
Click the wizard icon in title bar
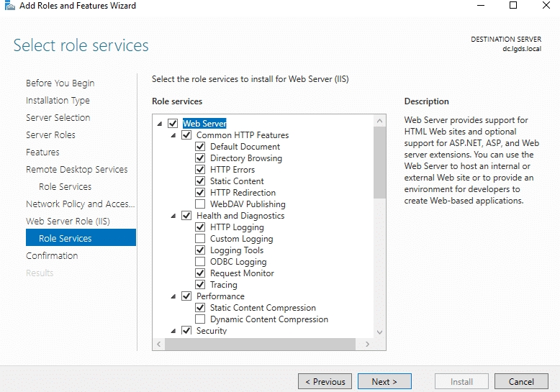click(9, 6)
